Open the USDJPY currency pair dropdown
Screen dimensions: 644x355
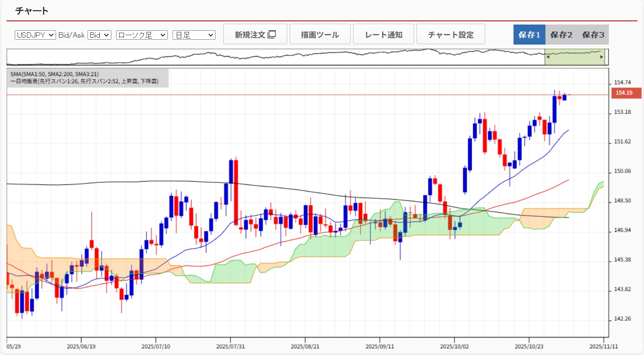(x=35, y=35)
